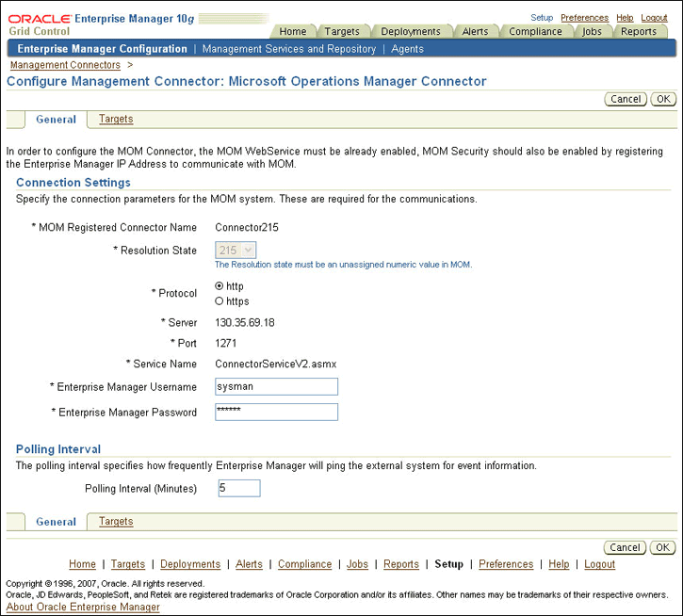Click the Enterprise Manager Password field
Screen dimensions: 683x616
(x=276, y=412)
